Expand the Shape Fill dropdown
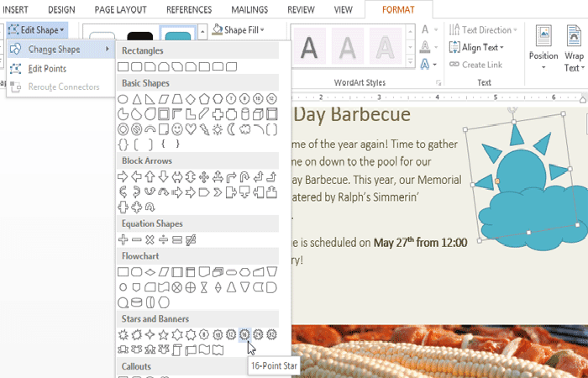588x378 pixels. (x=238, y=29)
